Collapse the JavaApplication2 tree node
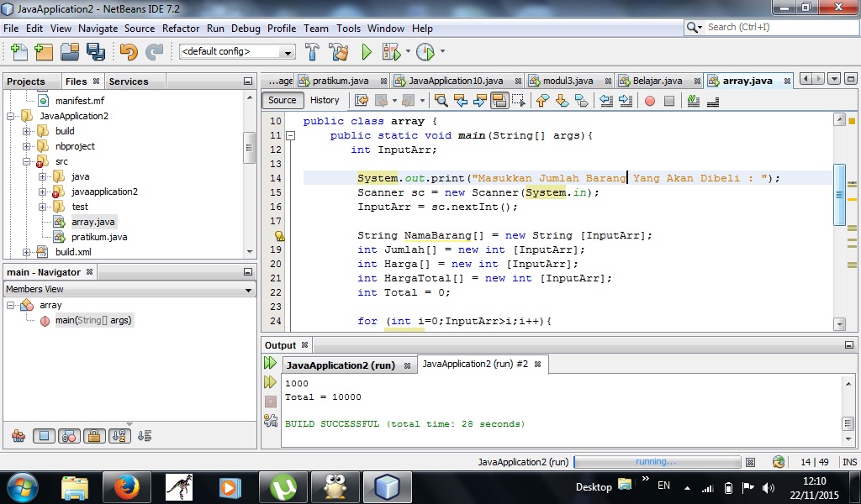The height and width of the screenshot is (504, 861). tap(10, 116)
